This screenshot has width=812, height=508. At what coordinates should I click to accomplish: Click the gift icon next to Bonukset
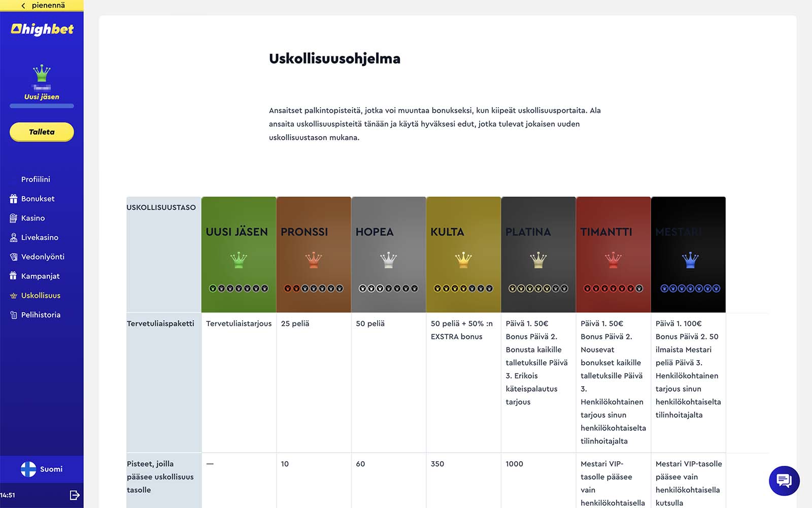(14, 199)
